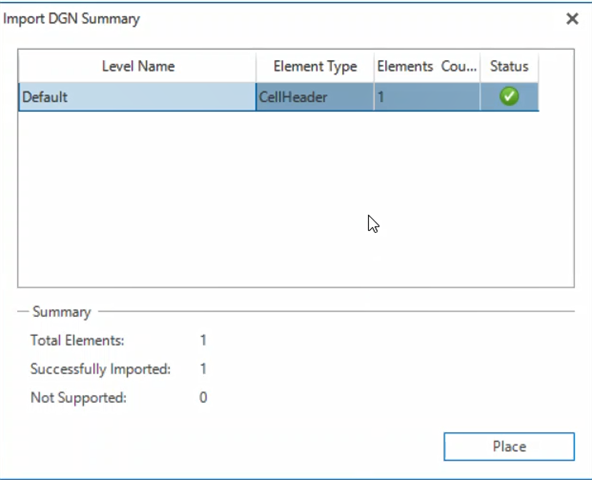Click the Successfully Imported label
The image size is (592, 480).
point(100,369)
